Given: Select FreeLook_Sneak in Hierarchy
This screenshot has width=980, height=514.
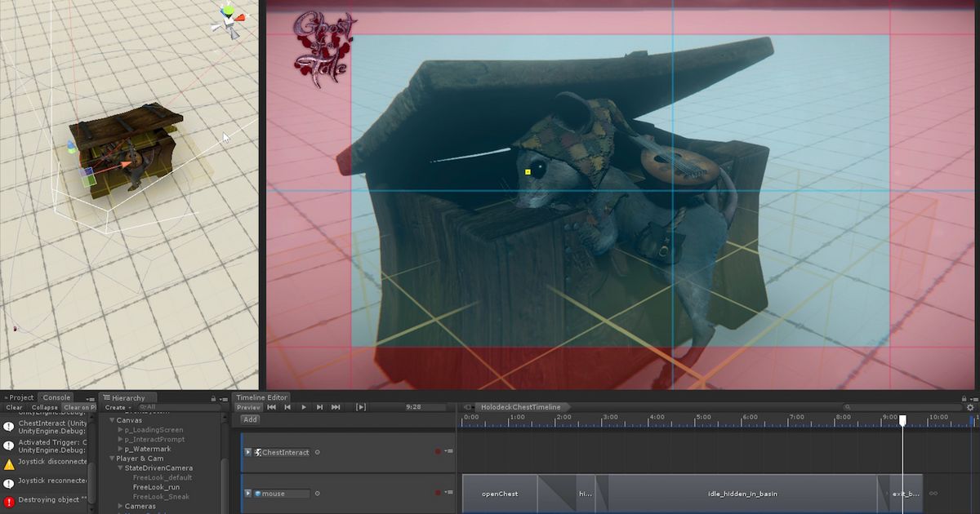Looking at the screenshot, I should (161, 497).
